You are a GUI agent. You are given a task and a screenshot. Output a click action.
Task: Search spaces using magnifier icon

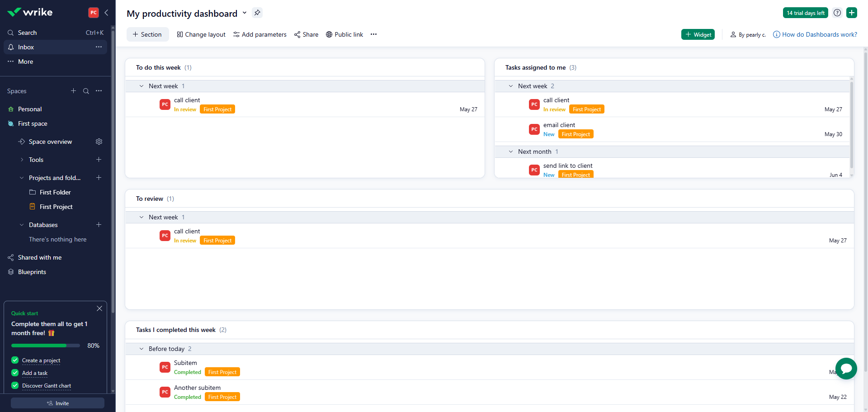[x=86, y=91]
